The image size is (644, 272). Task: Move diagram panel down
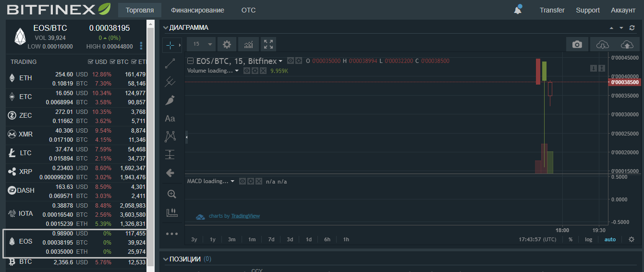(x=621, y=28)
